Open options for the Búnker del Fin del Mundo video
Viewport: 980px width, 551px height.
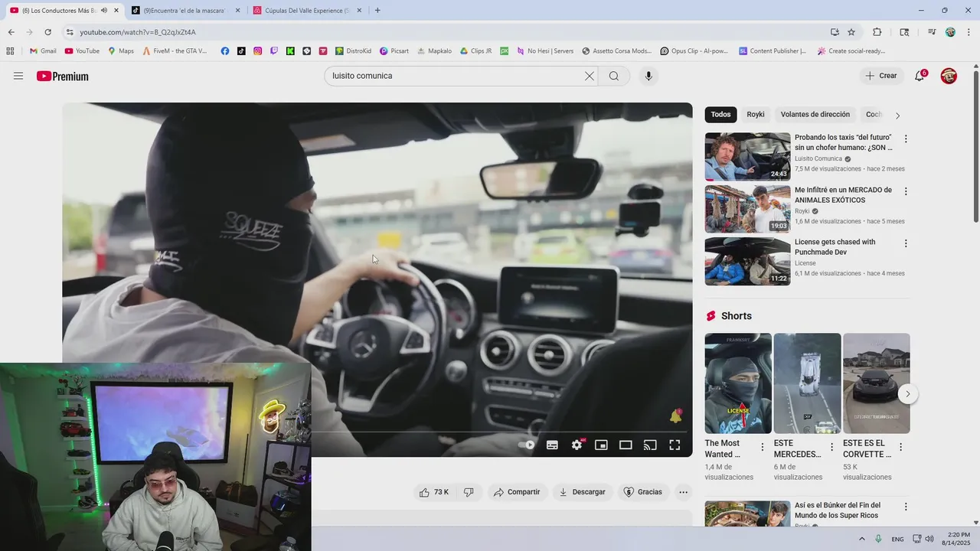tap(906, 507)
